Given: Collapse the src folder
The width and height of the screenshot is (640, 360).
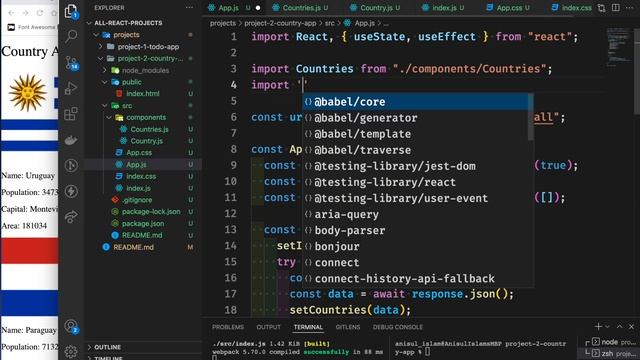Looking at the screenshot, I should [105, 106].
